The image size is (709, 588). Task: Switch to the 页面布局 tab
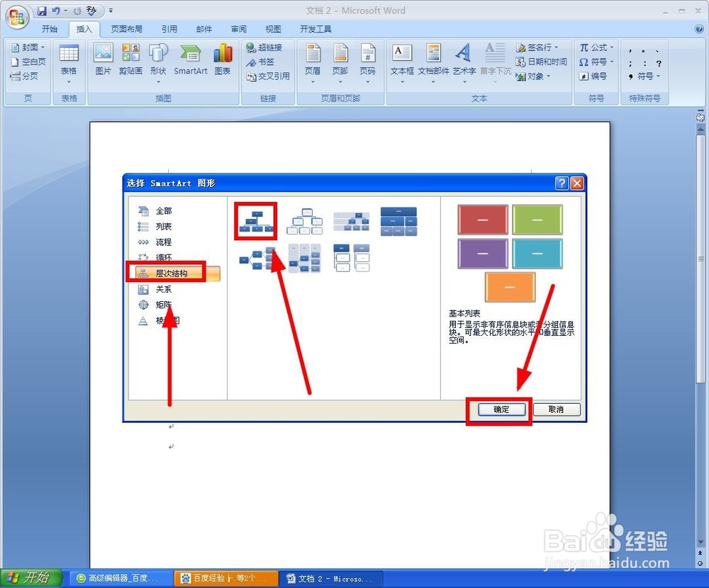point(127,29)
